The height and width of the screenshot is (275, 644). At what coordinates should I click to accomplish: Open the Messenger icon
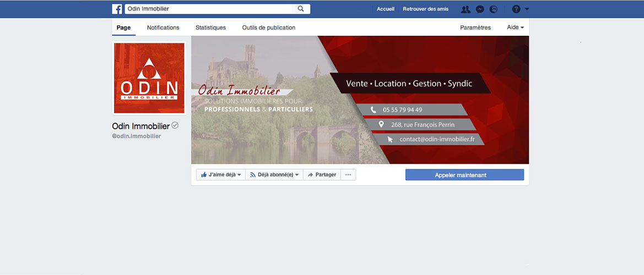(x=479, y=9)
